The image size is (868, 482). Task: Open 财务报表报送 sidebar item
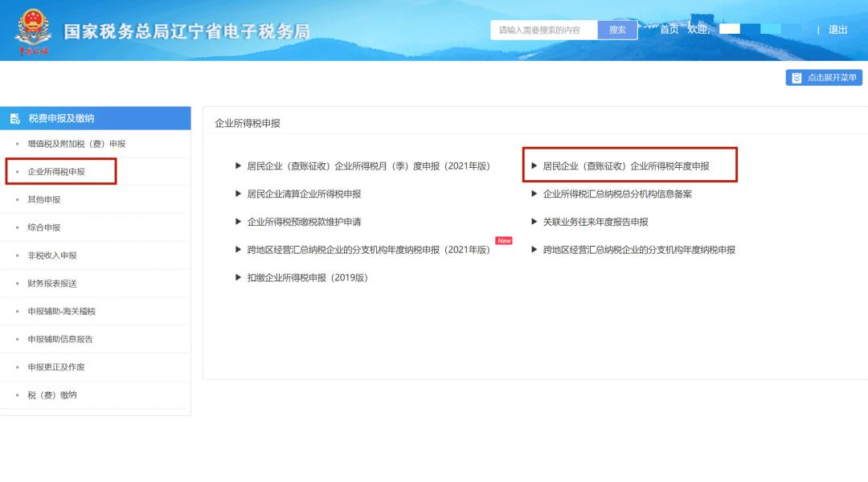52,284
